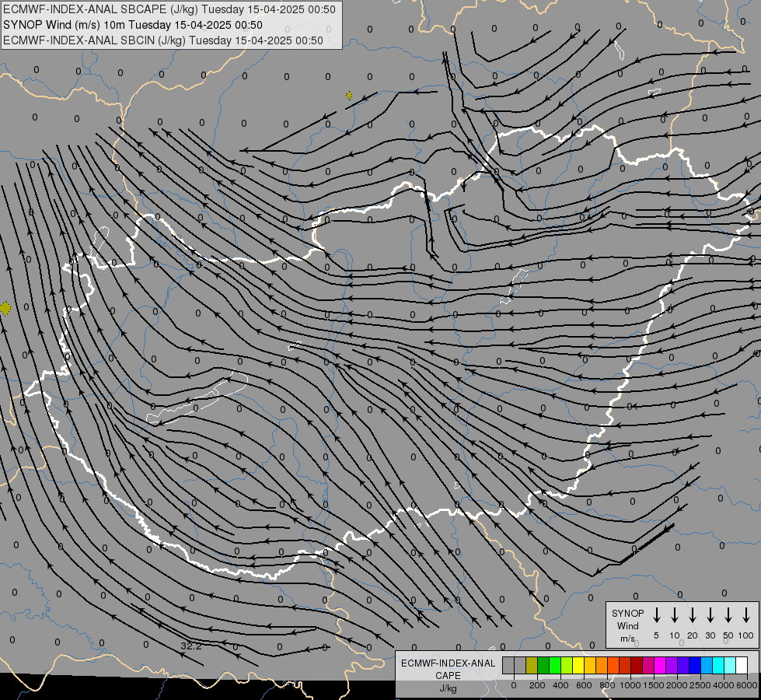Click the 32.2 value on the map
761x700 pixels.
(x=190, y=646)
